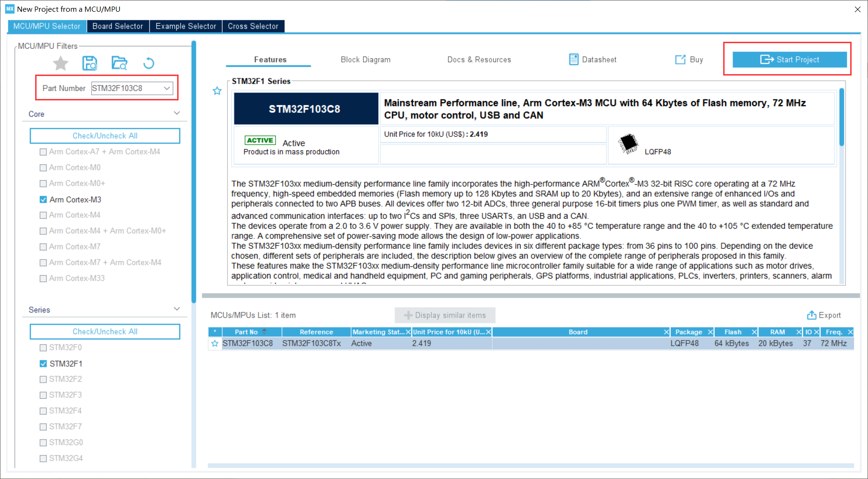Switch to the MCU/MPU Selector tab
Viewport: 868px width, 479px height.
(x=47, y=26)
